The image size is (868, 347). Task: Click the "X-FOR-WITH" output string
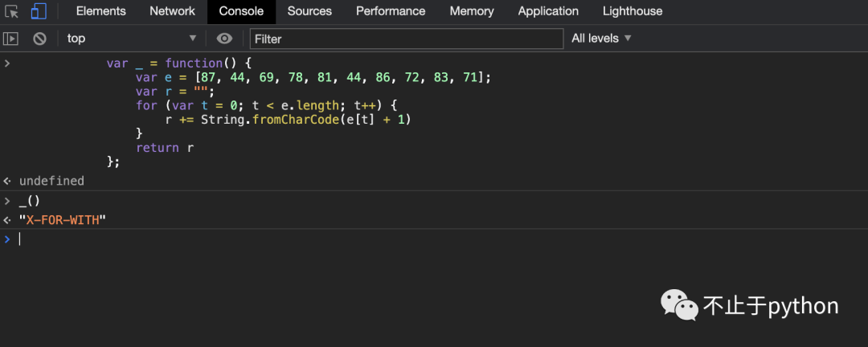click(63, 220)
